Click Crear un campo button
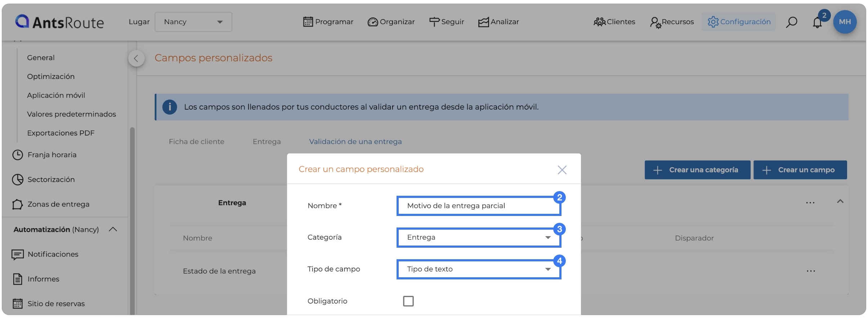This screenshot has height=318, width=868. pyautogui.click(x=800, y=170)
